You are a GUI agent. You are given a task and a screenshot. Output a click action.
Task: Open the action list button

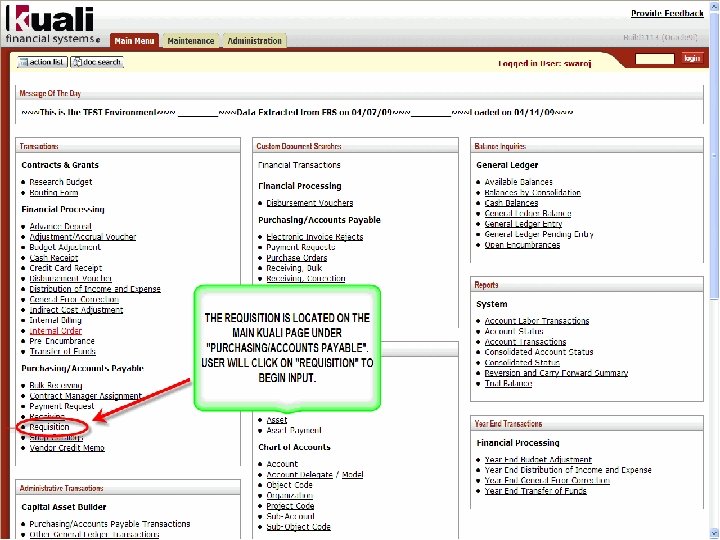42,62
